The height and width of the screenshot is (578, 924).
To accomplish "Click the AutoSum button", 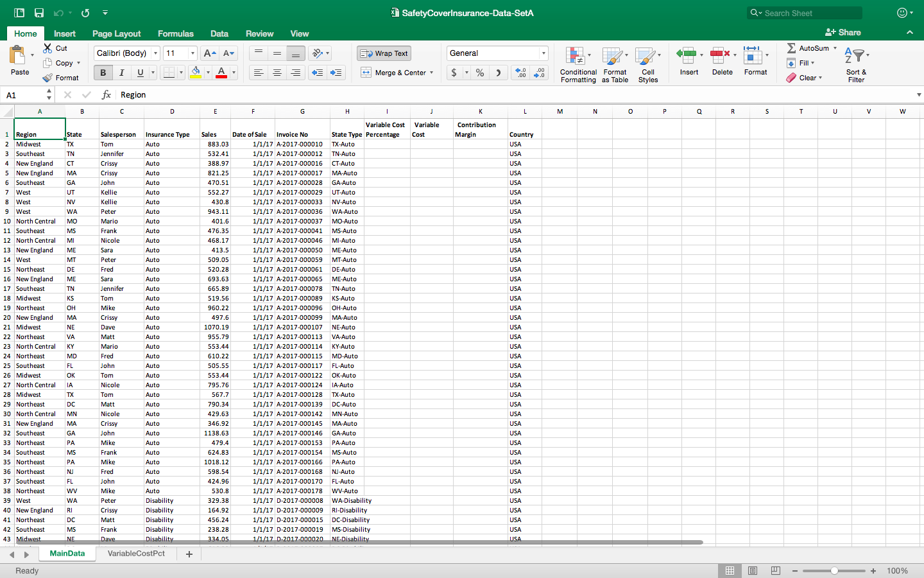I will coord(810,48).
